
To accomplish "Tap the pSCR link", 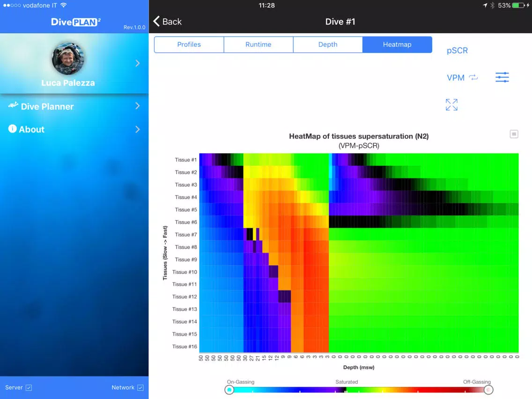I will pos(457,51).
